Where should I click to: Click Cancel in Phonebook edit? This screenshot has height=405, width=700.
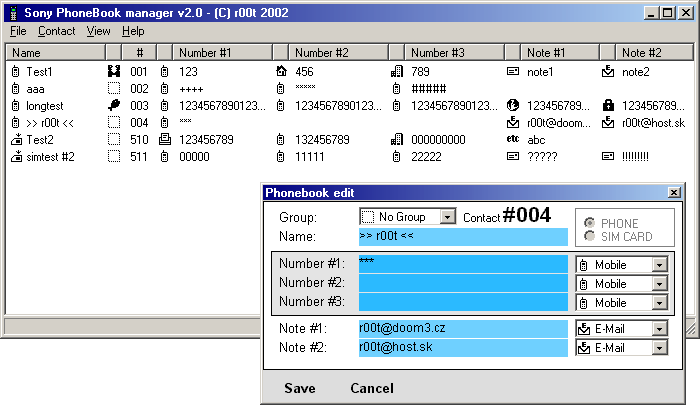click(372, 388)
